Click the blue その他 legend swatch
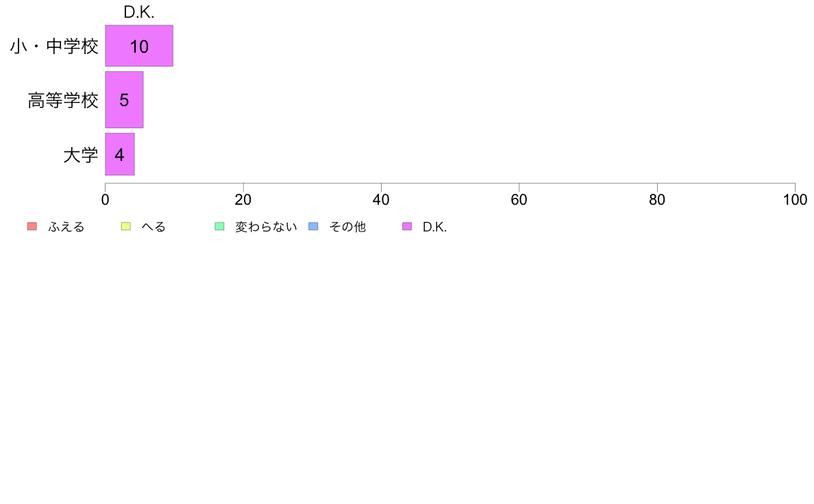This screenshot has height=504, width=814. 313,226
